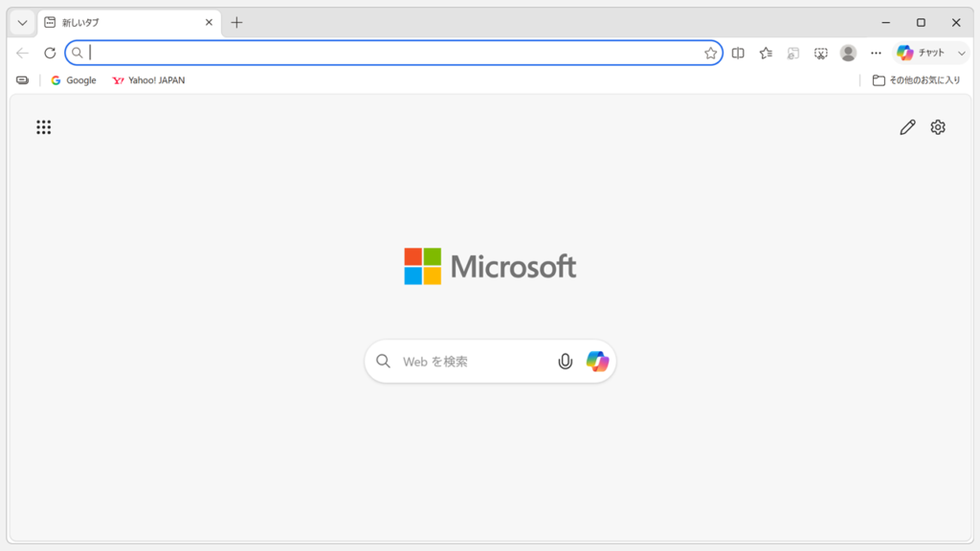The image size is (980, 551).
Task: Click the address bar search icon
Action: click(77, 54)
